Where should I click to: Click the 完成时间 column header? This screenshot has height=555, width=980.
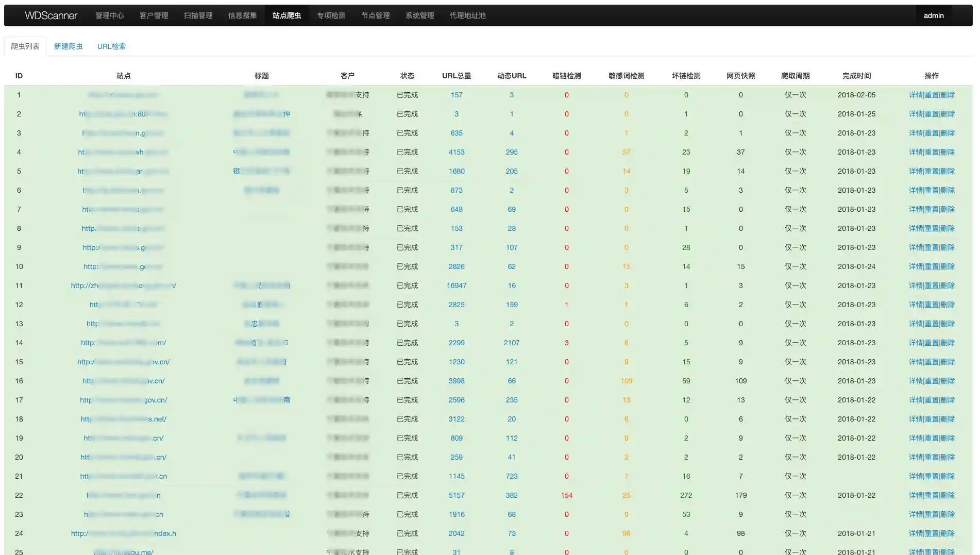point(856,76)
